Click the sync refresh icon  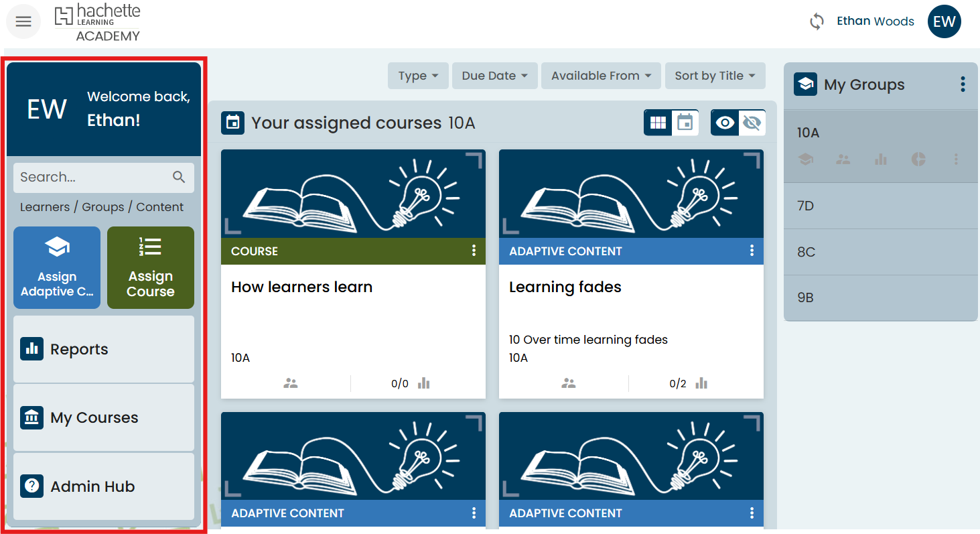pyautogui.click(x=817, y=21)
